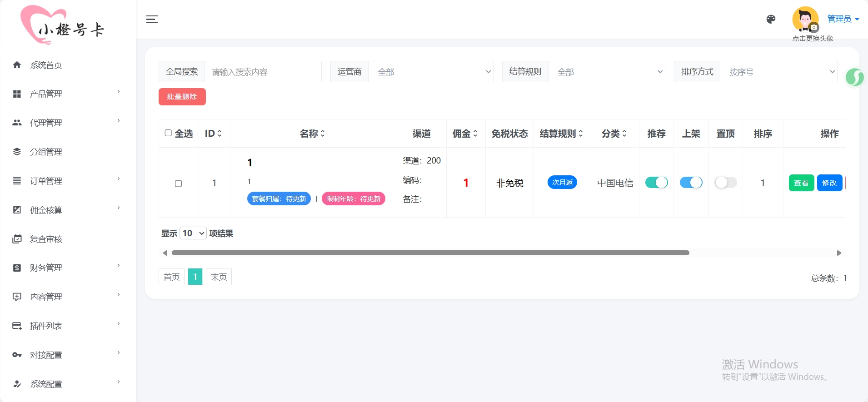Image resolution: width=868 pixels, height=402 pixels.
Task: Click the chart icon beside 佣金核算
Action: 17,210
